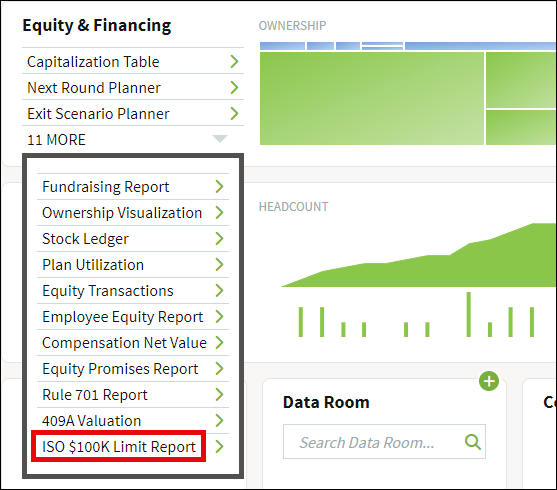Open Plan Utilization report
The width and height of the screenshot is (557, 490).
point(133,265)
